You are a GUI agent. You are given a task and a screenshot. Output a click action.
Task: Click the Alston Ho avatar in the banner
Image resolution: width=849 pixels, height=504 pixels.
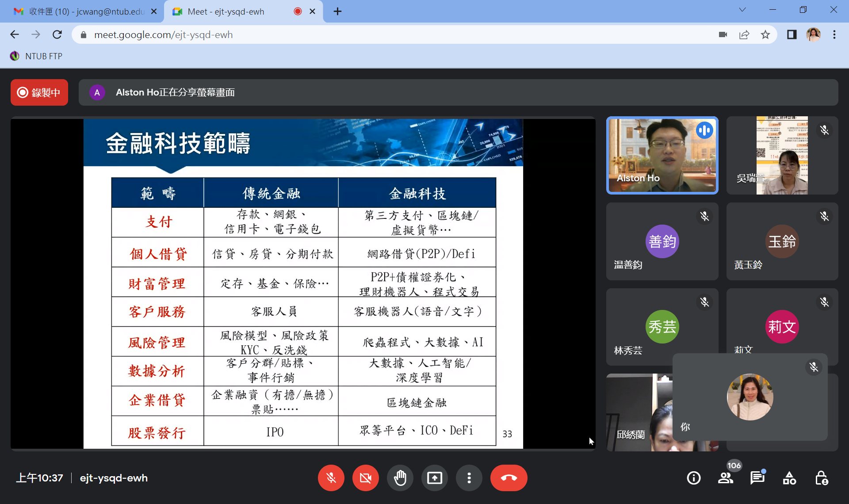97,92
